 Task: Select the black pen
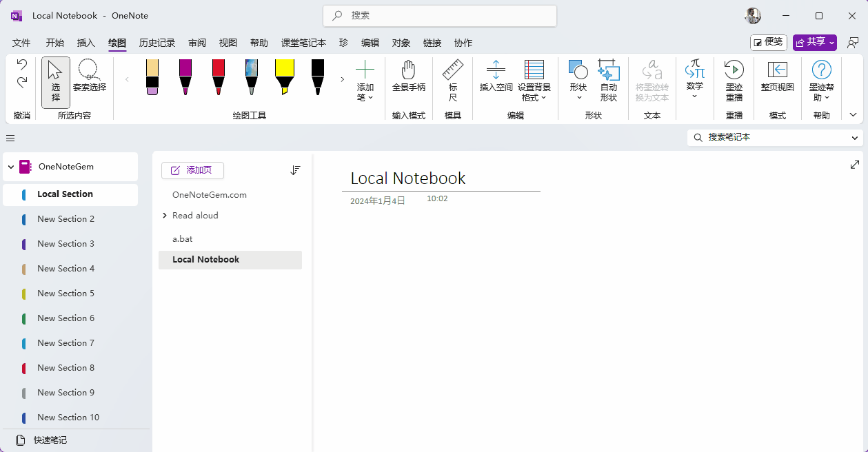(x=318, y=76)
